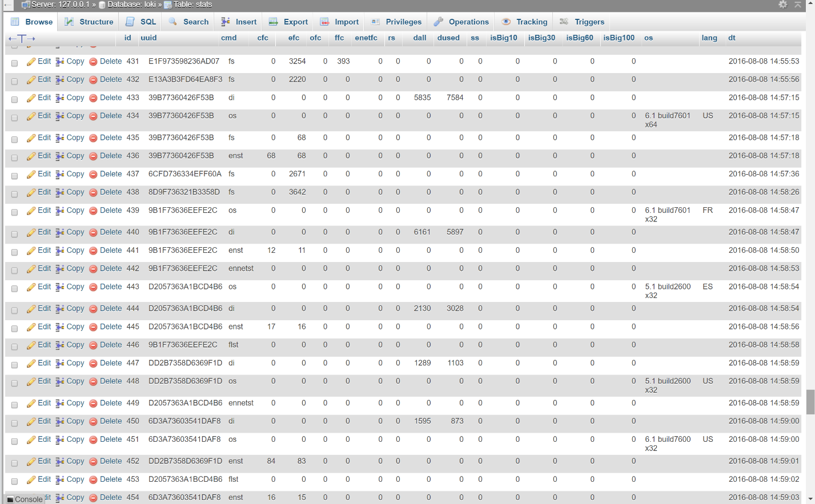Toggle the full texts column options arrows

(22, 38)
